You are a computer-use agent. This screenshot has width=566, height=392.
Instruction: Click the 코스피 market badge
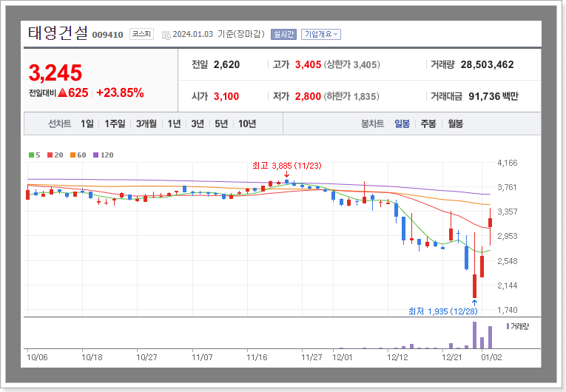(141, 34)
